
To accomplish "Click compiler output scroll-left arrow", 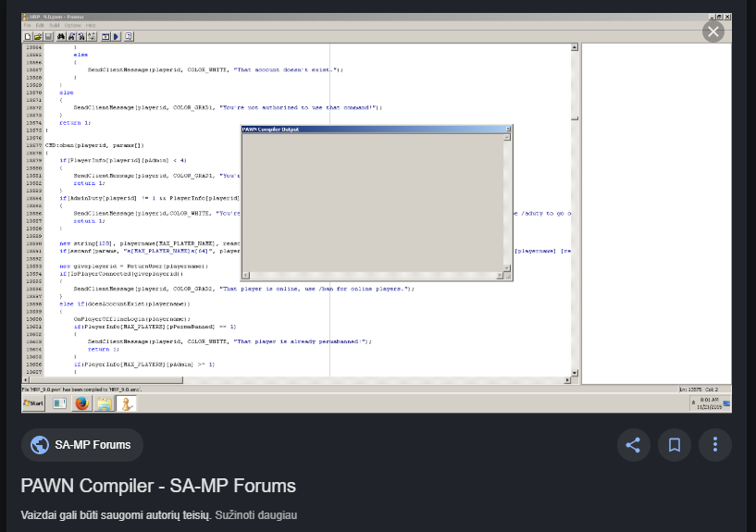I will click(x=246, y=275).
